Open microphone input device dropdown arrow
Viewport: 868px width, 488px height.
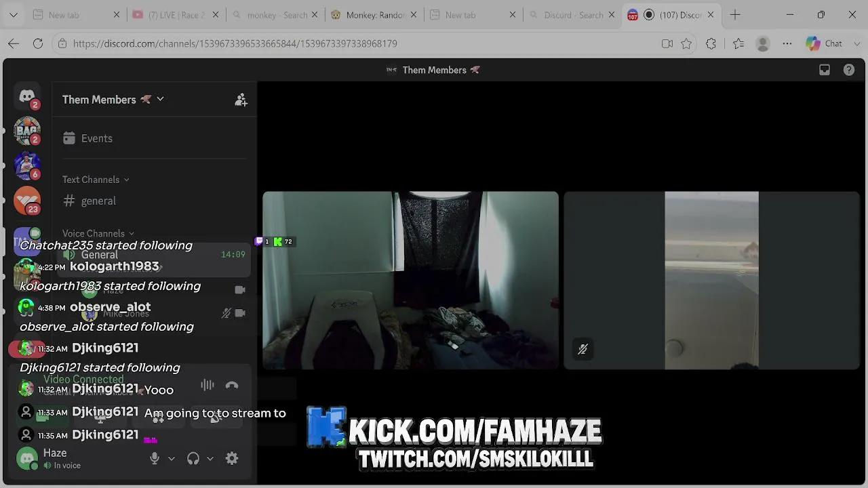(172, 459)
